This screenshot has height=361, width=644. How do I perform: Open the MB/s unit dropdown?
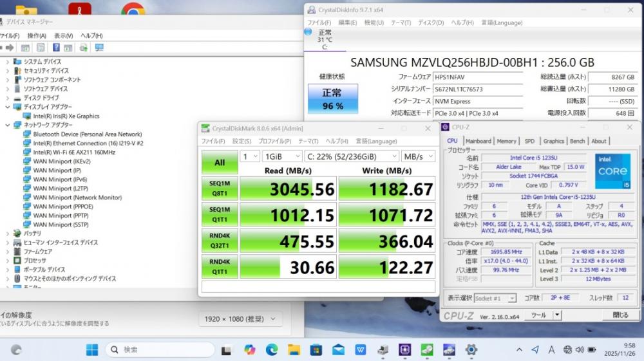point(418,156)
